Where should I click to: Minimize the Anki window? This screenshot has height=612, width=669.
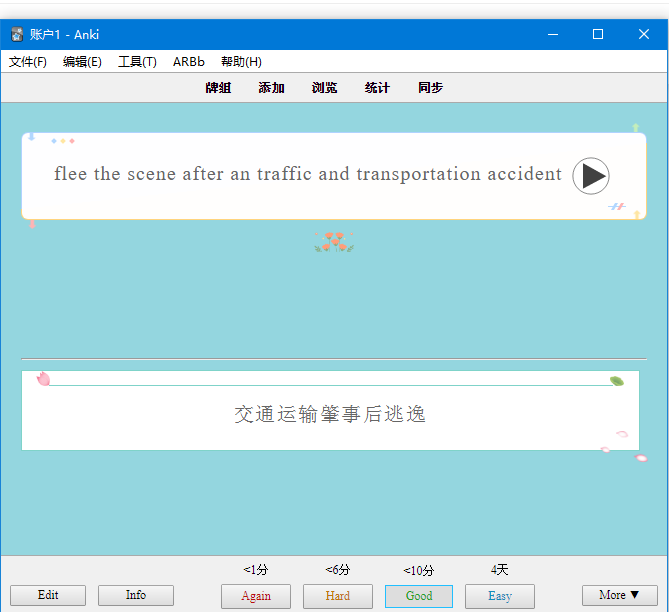pos(553,34)
